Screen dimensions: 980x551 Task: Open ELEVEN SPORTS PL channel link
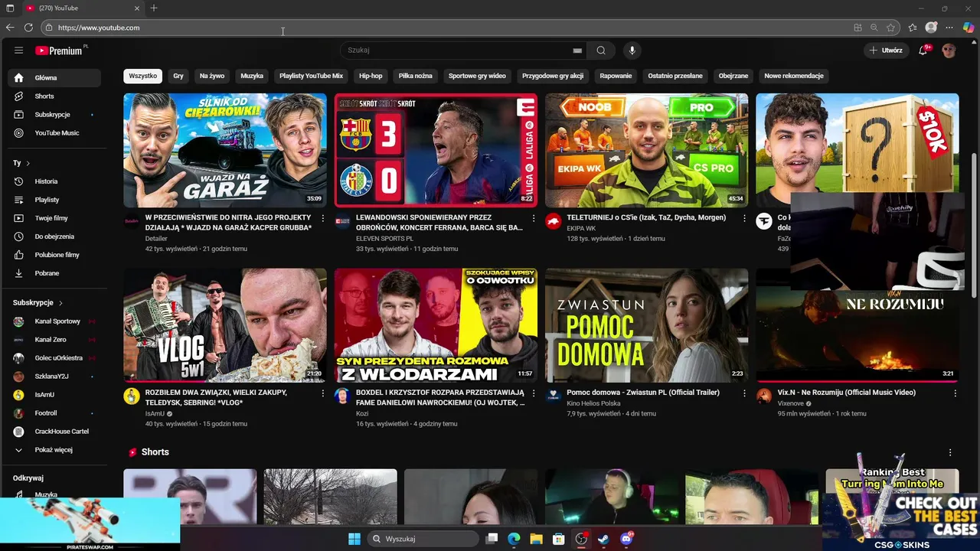384,239
